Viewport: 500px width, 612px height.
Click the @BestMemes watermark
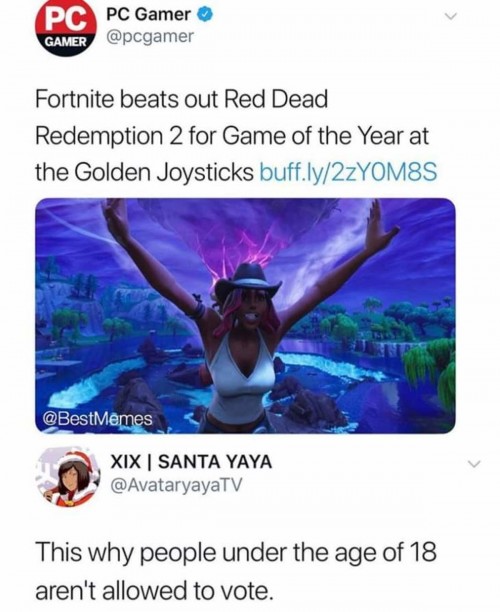coord(98,418)
